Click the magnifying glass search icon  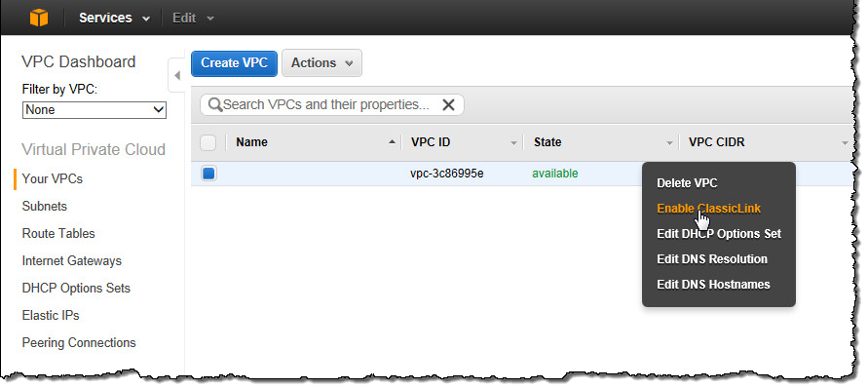[x=214, y=104]
